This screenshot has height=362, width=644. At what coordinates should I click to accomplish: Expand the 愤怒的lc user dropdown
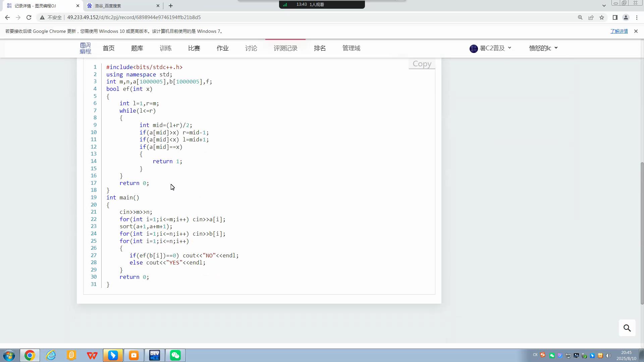(x=543, y=48)
